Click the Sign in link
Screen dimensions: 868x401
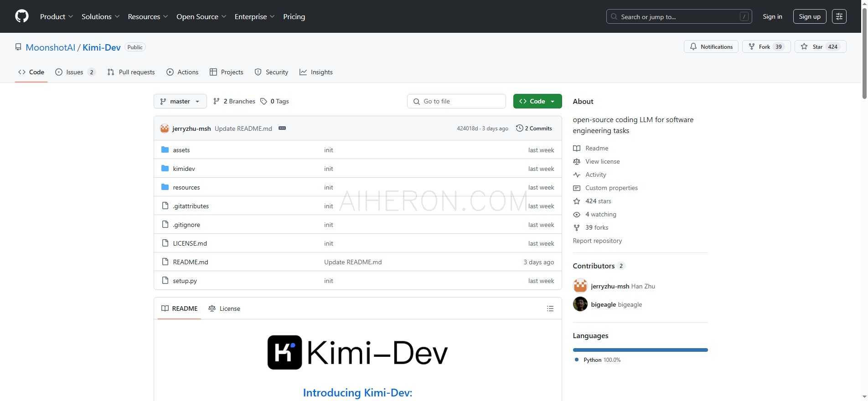click(772, 16)
